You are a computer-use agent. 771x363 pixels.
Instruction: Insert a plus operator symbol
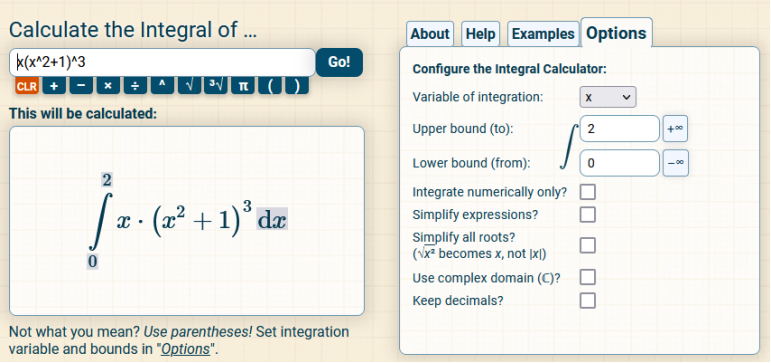54,86
